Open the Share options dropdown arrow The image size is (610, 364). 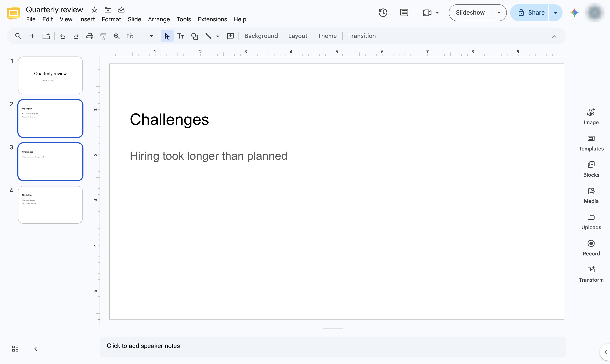[555, 13]
